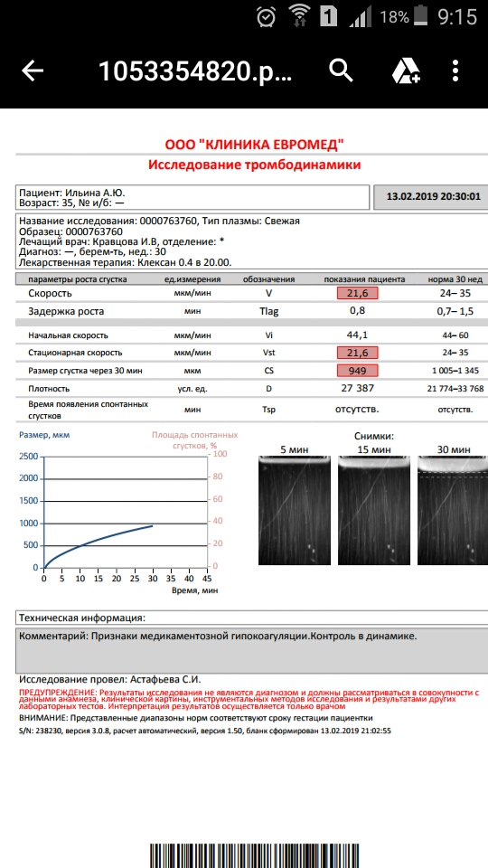Tap the back arrow in the header
This screenshot has width=488, height=868.
33,71
